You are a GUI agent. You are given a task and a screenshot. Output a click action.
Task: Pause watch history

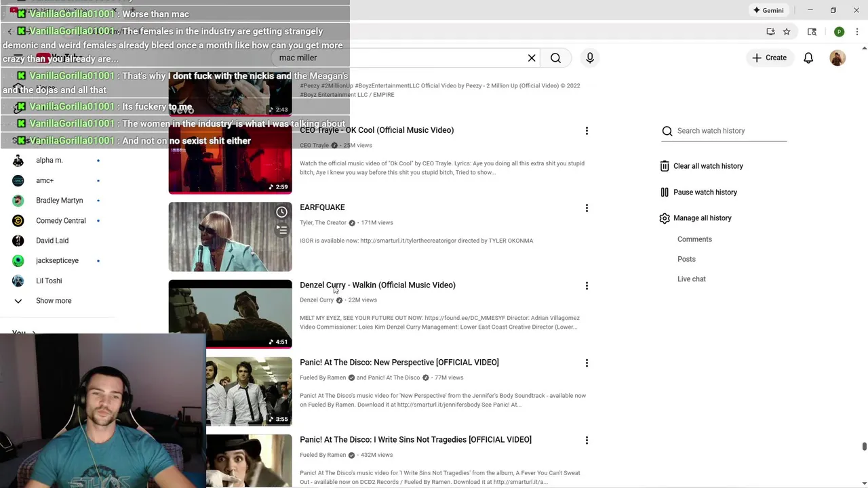coord(698,192)
